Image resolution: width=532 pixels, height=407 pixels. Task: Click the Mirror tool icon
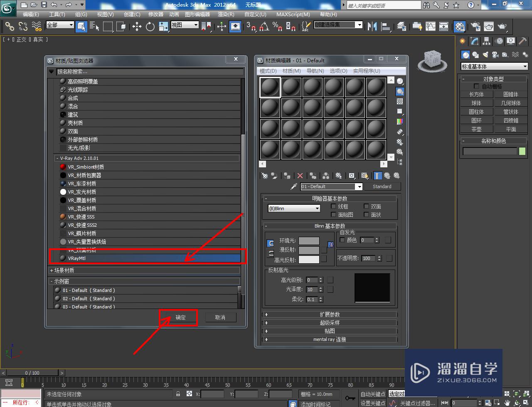(x=372, y=27)
